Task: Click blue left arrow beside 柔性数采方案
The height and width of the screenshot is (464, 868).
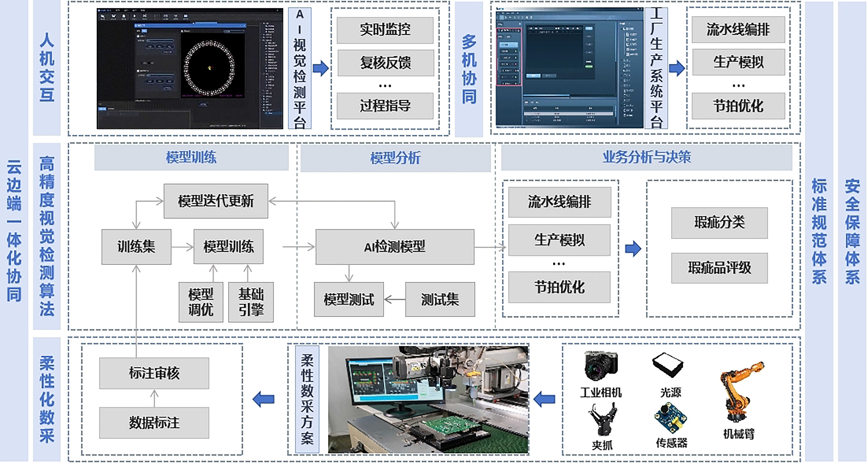Action: (264, 399)
